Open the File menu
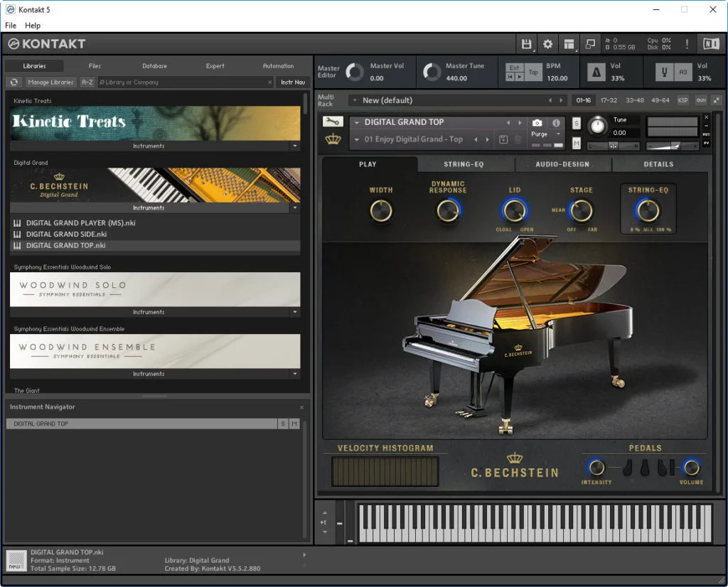This screenshot has width=728, height=587. coord(11,26)
